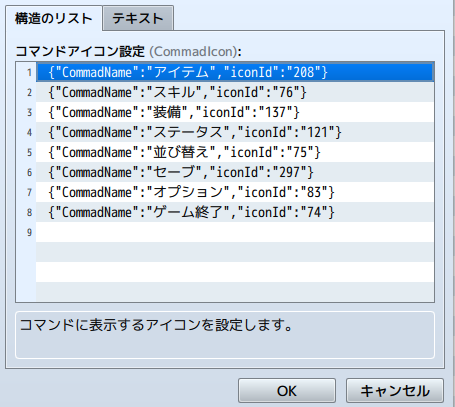
Task: Choose the ゲーム終了 iconId 74 row
Action: click(235, 212)
